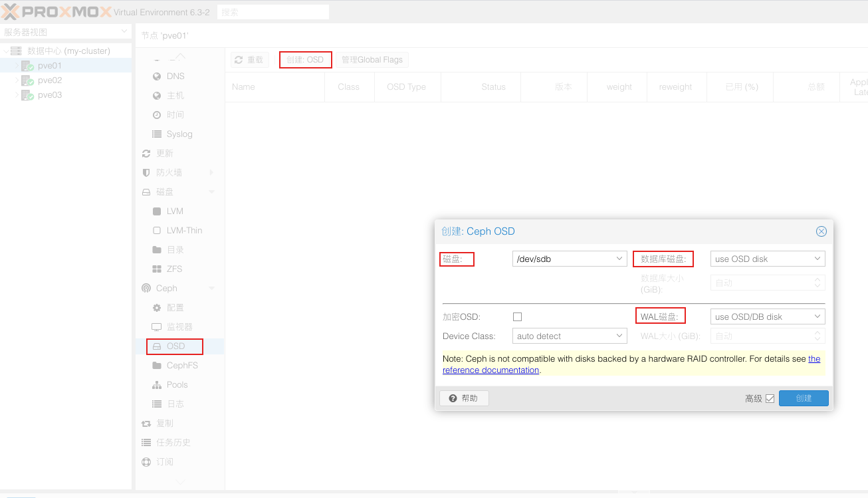
Task: Sort by the OSD Type column header
Action: coord(406,87)
